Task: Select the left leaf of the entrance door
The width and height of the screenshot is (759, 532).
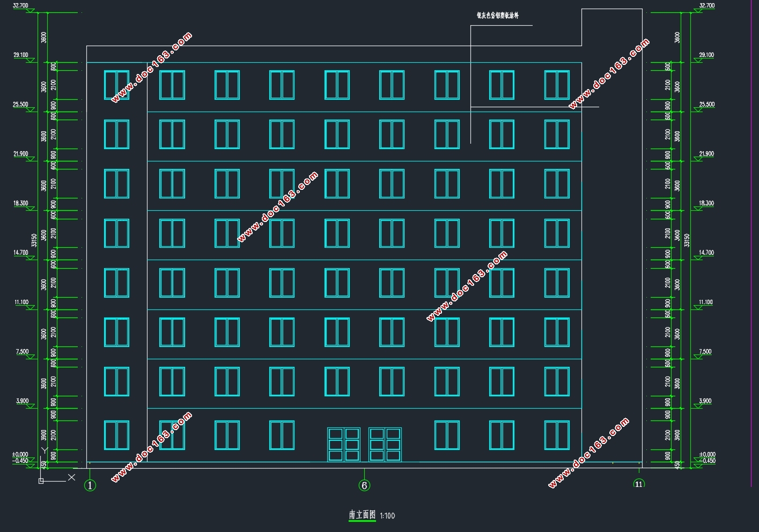Action: [x=344, y=445]
